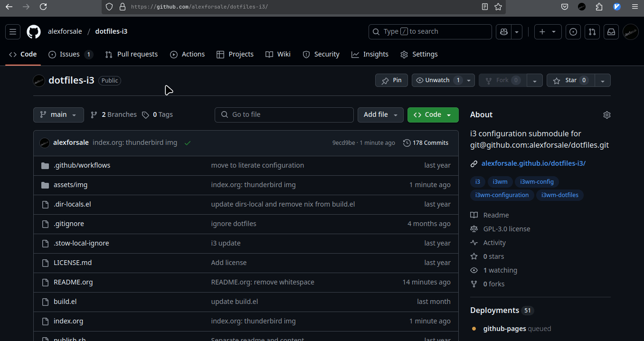Switch to the Issues tab
The width and height of the screenshot is (644, 341).
tap(70, 54)
